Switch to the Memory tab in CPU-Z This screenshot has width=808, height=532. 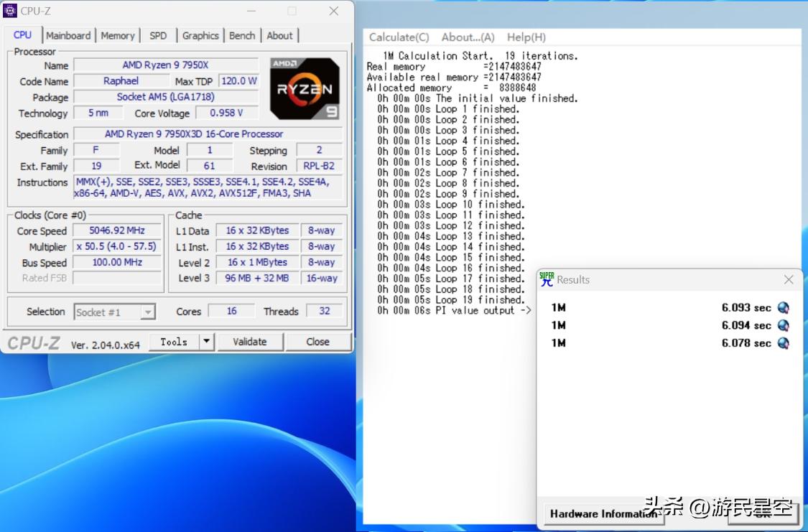tap(117, 34)
